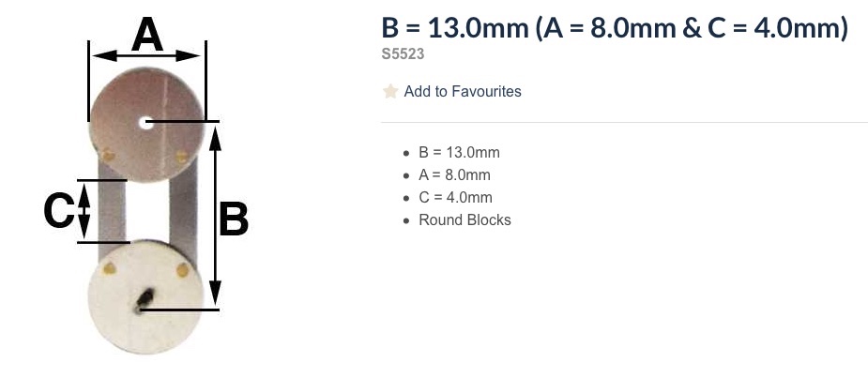Click the small C double-headed arrow
The width and height of the screenshot is (868, 378).
[84, 211]
